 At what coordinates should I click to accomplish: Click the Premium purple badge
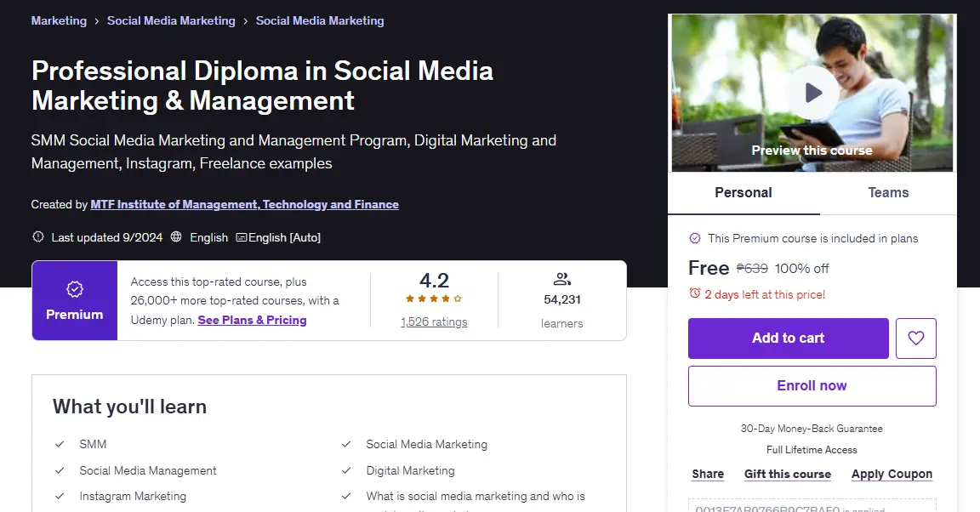(74, 301)
